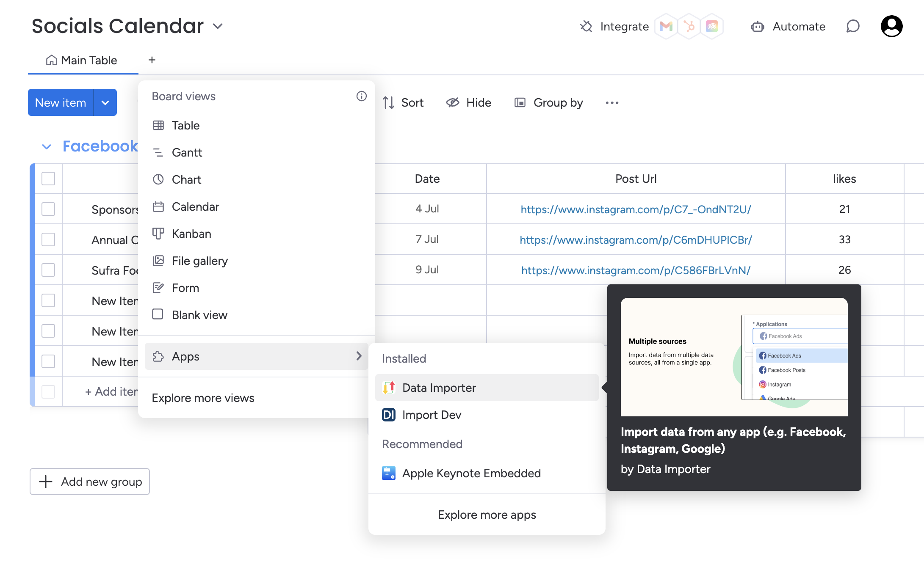Click the 4 Jul date cell

coord(427,209)
